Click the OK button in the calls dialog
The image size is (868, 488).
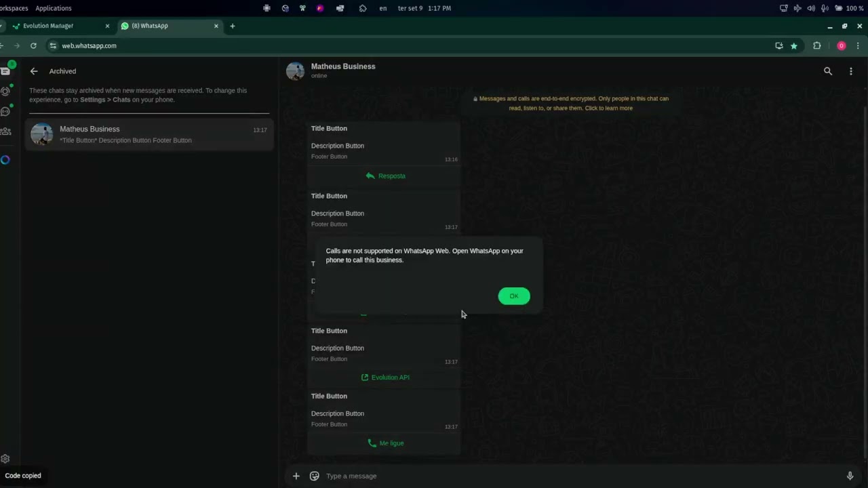(x=514, y=296)
